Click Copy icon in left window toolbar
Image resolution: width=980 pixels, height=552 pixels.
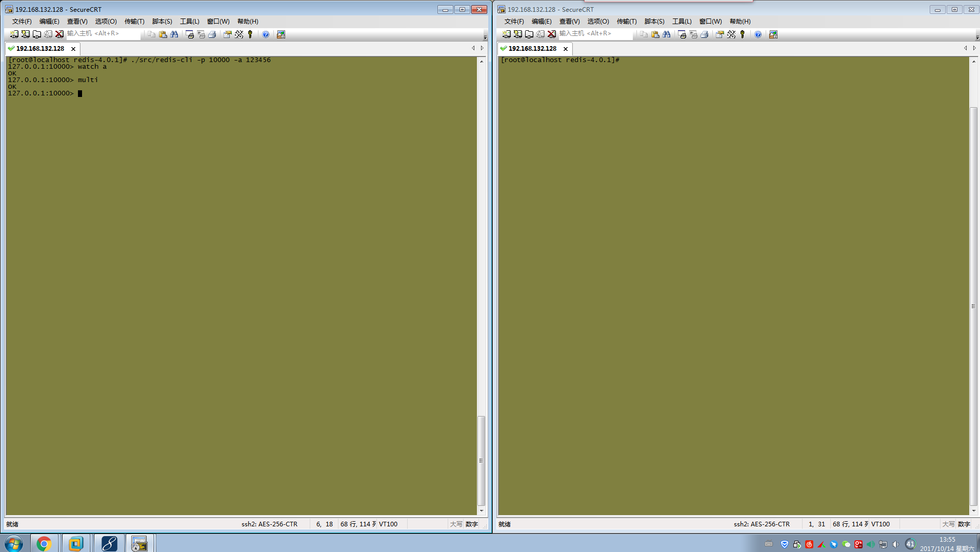tap(151, 34)
